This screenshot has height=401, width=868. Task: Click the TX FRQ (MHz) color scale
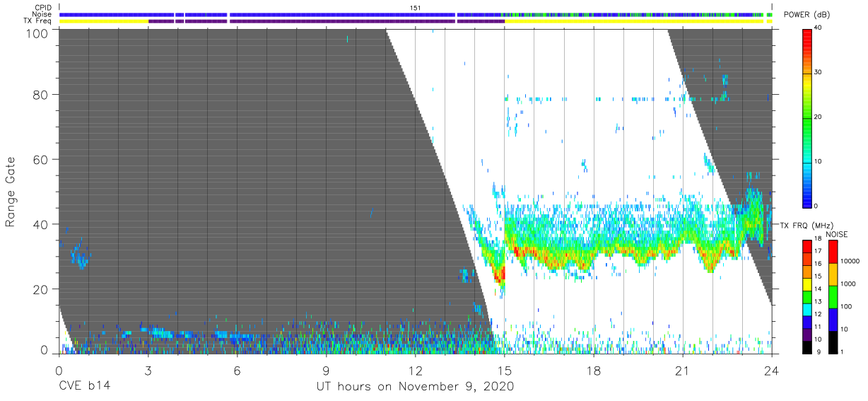point(807,296)
